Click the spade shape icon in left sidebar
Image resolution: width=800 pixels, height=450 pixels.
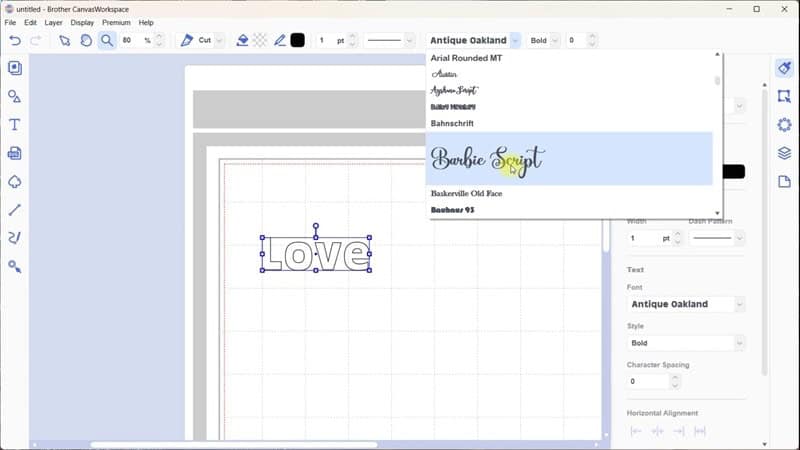pyautogui.click(x=15, y=182)
